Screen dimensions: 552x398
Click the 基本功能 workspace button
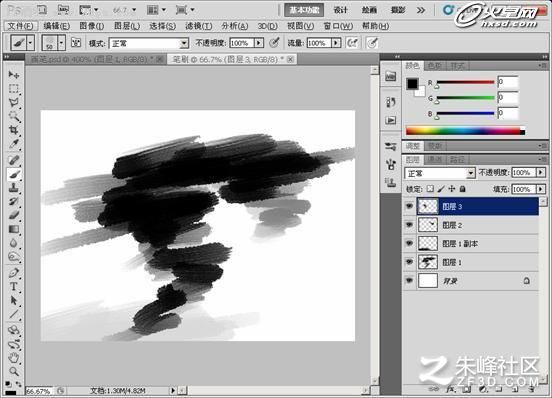click(x=304, y=10)
